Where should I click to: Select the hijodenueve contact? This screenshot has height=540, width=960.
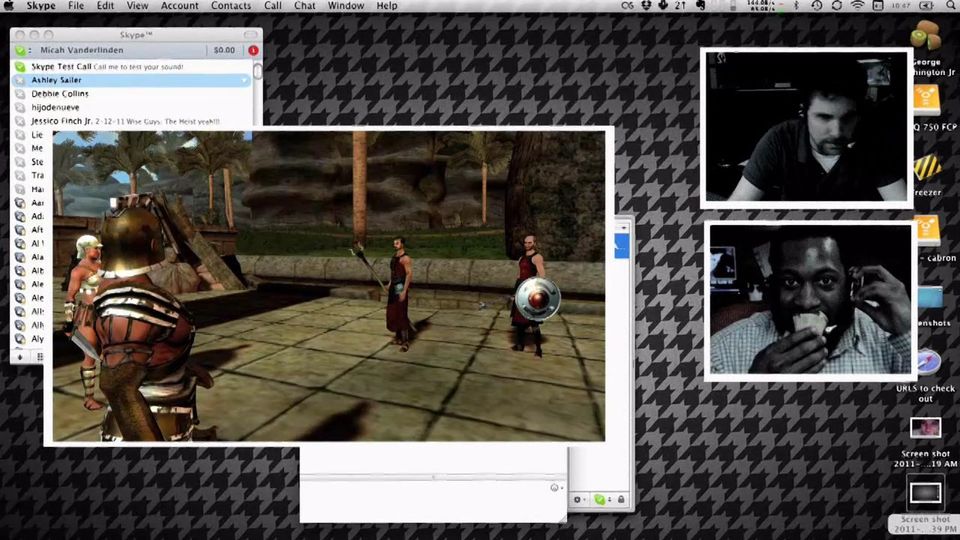(x=132, y=107)
